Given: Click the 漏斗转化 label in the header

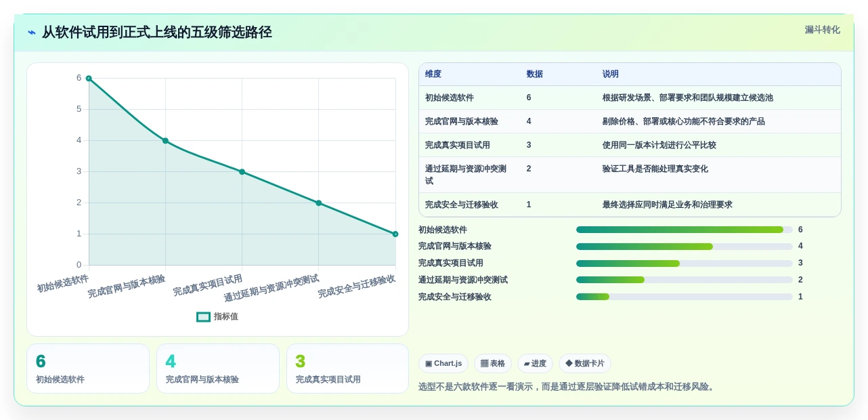Looking at the screenshot, I should (822, 30).
